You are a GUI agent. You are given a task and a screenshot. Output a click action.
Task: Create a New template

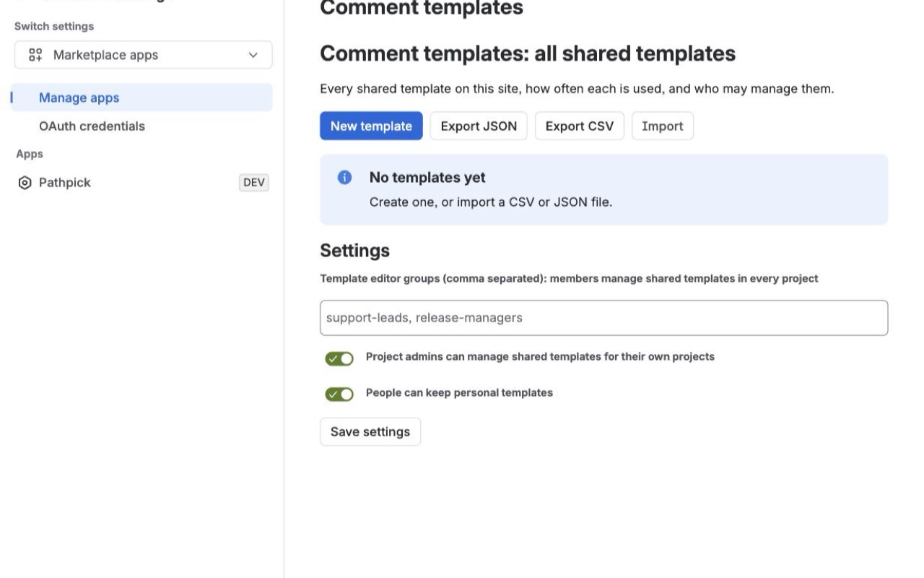(371, 126)
